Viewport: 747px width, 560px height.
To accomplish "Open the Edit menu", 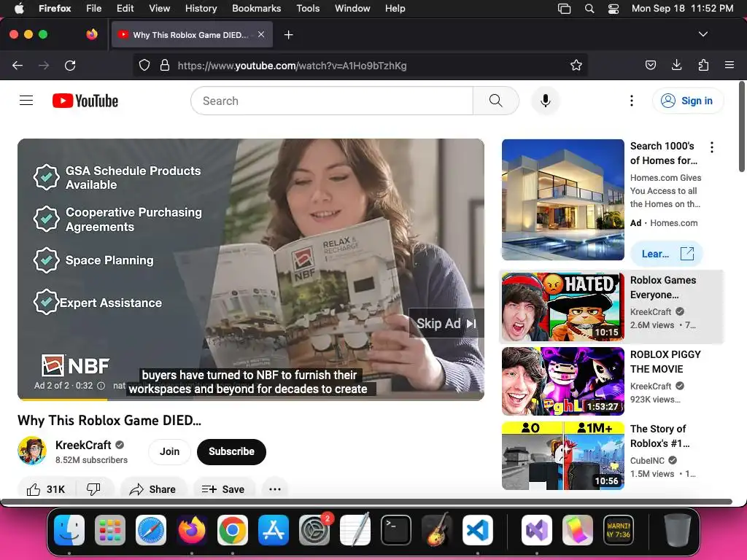I will coord(125,9).
